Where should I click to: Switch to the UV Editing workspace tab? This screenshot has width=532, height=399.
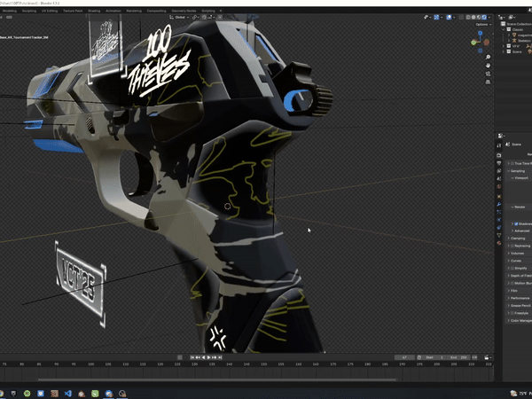(50, 11)
